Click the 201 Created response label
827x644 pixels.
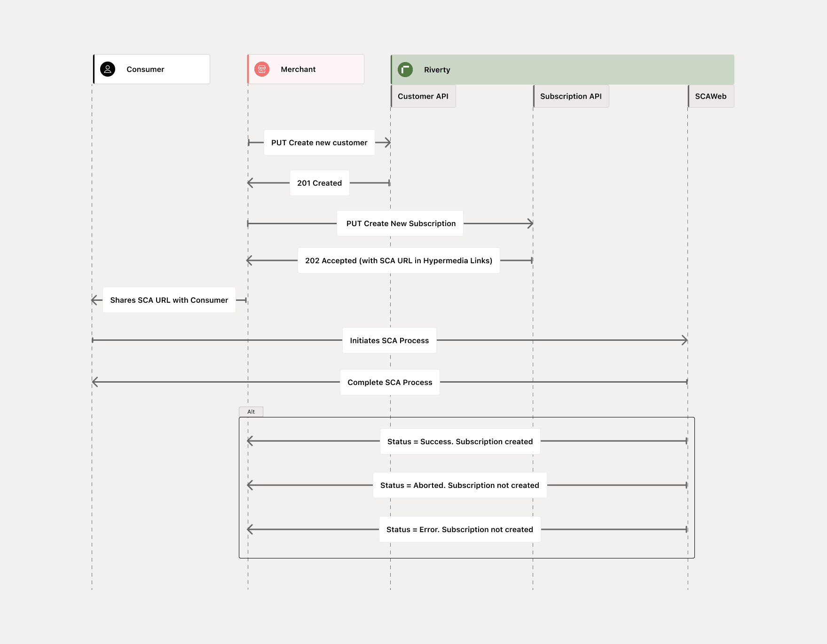click(x=319, y=183)
